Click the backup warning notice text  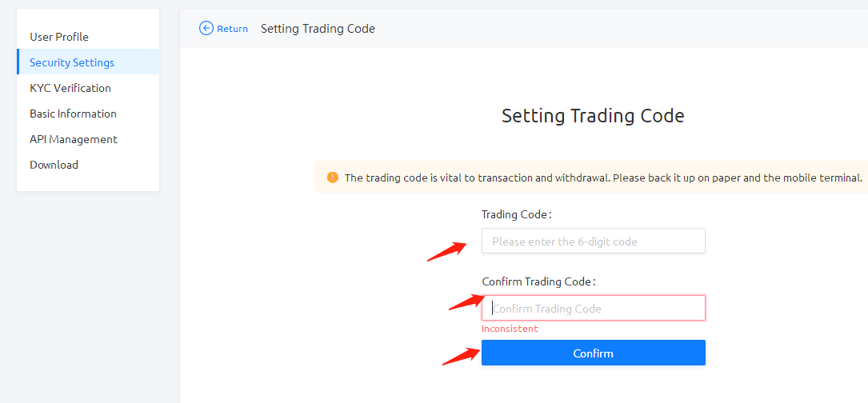tap(603, 178)
